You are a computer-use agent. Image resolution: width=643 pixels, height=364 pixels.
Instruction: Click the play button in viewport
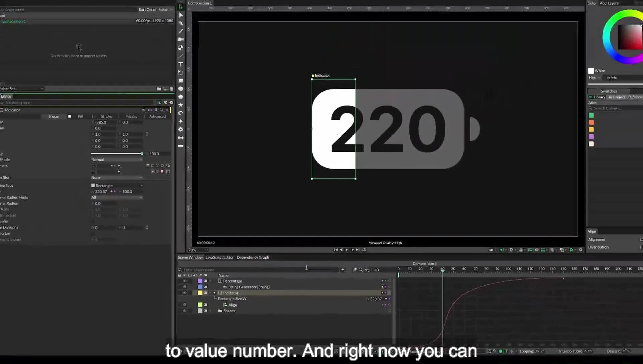[347, 250]
